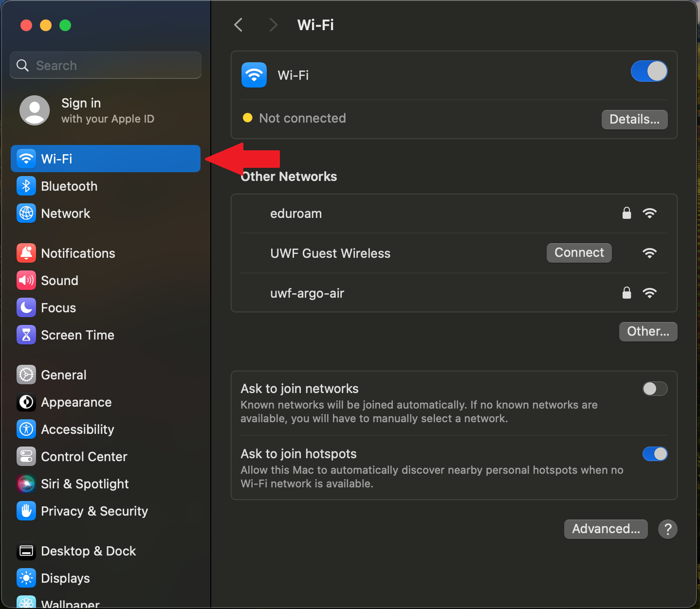Click the Privacy & Security hand icon
The width and height of the screenshot is (700, 609).
26,511
